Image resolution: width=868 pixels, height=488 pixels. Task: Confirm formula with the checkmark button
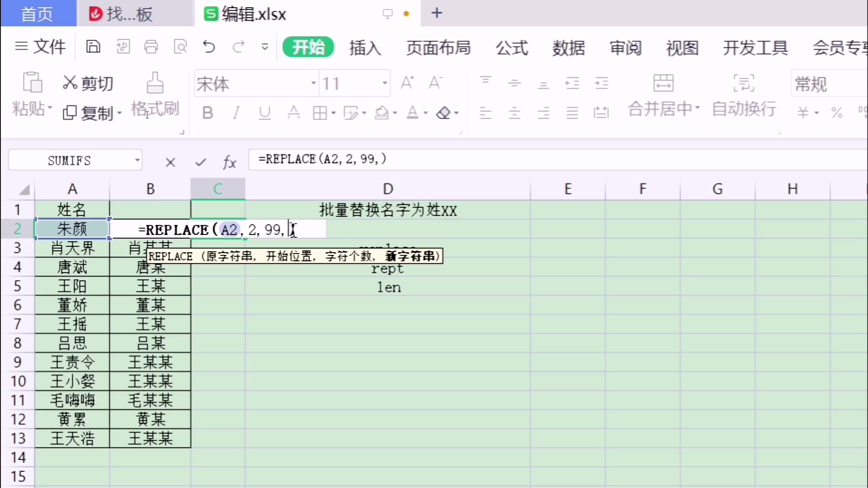click(200, 161)
